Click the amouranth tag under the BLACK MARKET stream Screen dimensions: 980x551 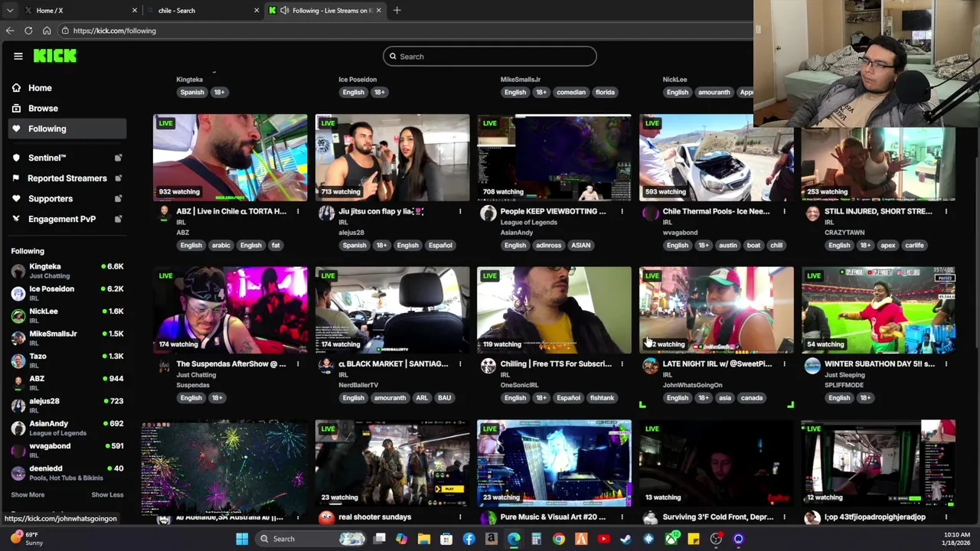pos(390,398)
